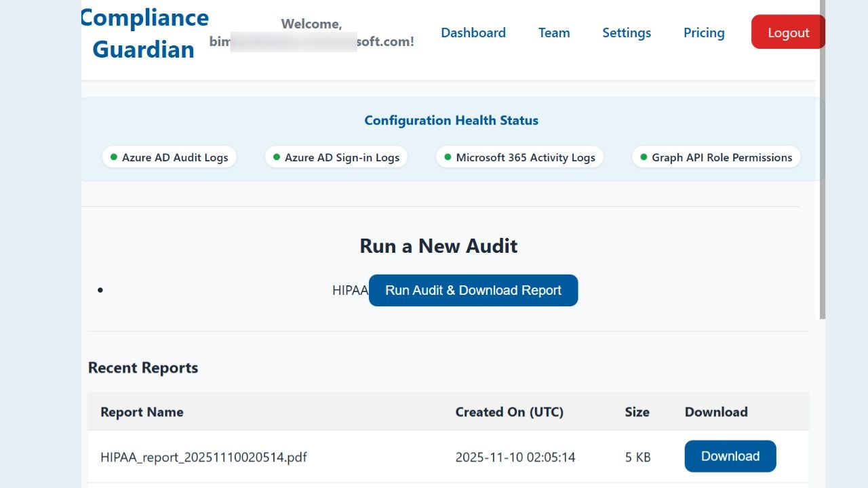
Task: Select the HIPAA_report_20251110020514.pdf file name
Action: (203, 457)
